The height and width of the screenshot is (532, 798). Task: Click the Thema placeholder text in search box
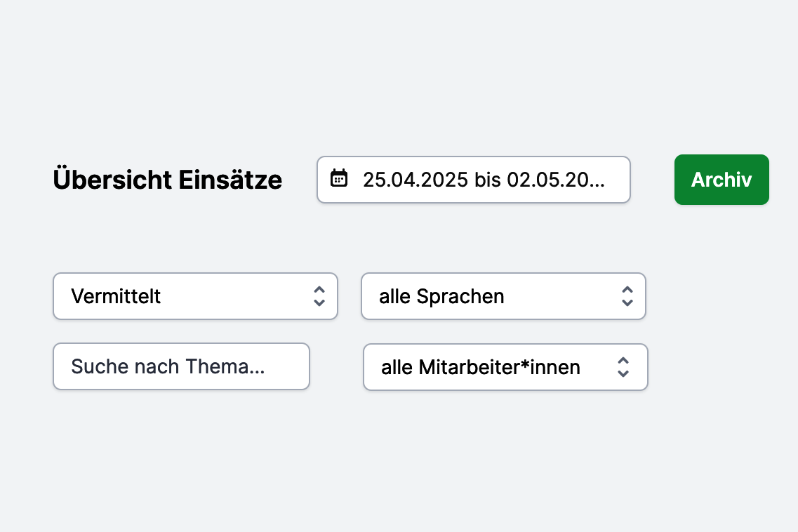[225, 366]
